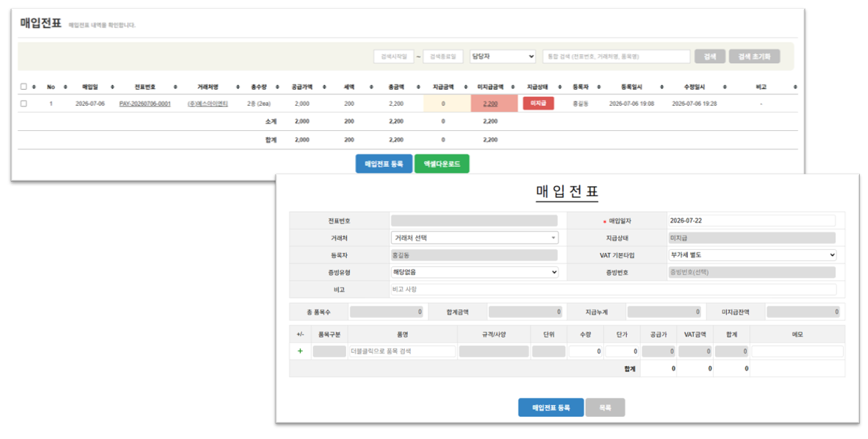Screen dimensions: 868x439
Task: Click red 미지급 status badge
Action: [x=538, y=104]
